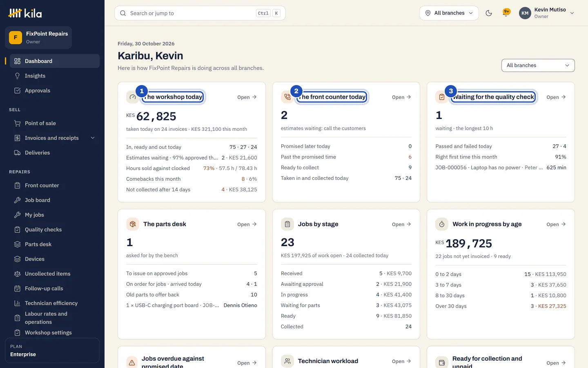The width and height of the screenshot is (588, 368).
Task: Click the Deliveries truck icon
Action: pos(17,153)
